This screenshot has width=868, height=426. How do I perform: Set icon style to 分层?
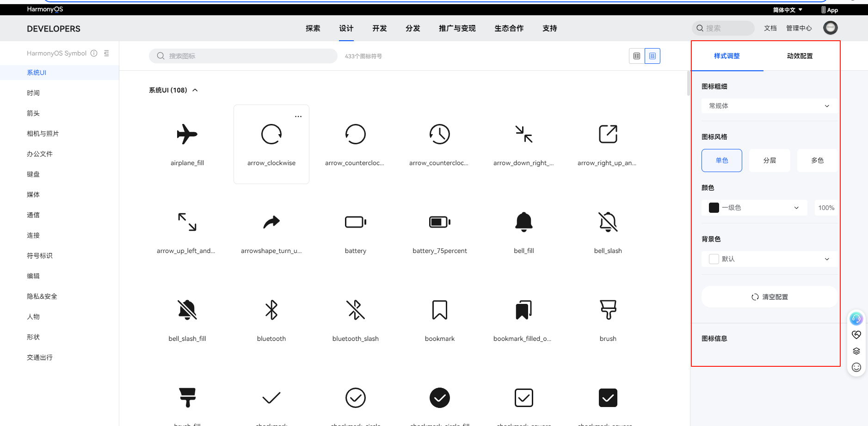(x=770, y=161)
